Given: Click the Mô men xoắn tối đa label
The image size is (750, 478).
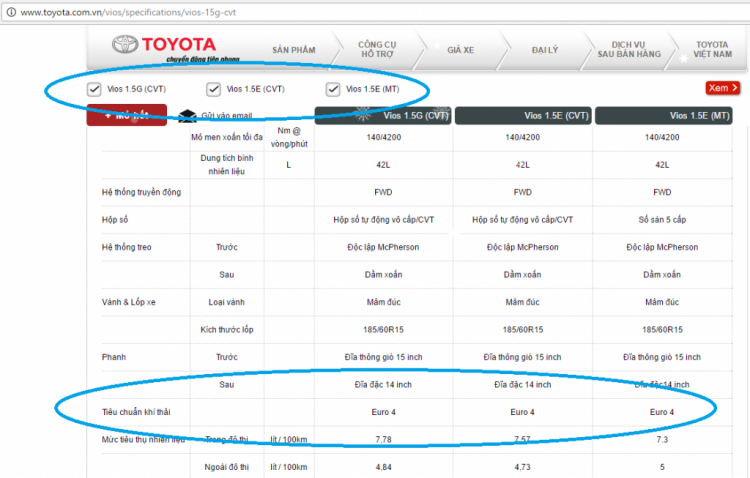Looking at the screenshot, I should [x=227, y=137].
